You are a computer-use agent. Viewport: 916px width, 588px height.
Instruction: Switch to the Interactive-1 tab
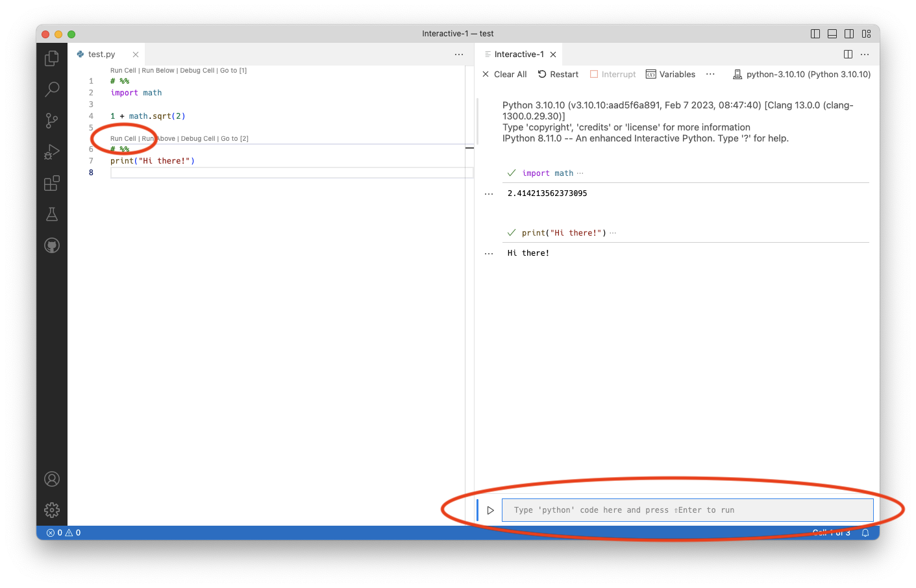point(519,55)
